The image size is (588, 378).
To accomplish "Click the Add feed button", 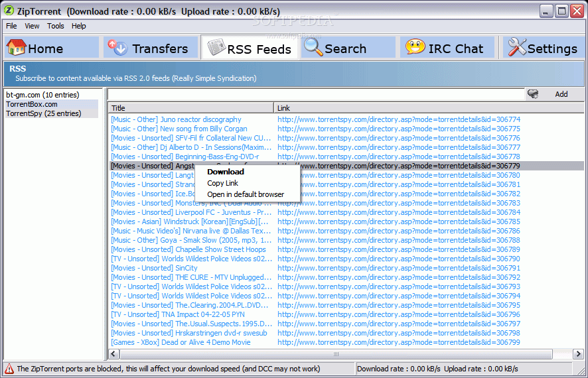I will pos(561,94).
